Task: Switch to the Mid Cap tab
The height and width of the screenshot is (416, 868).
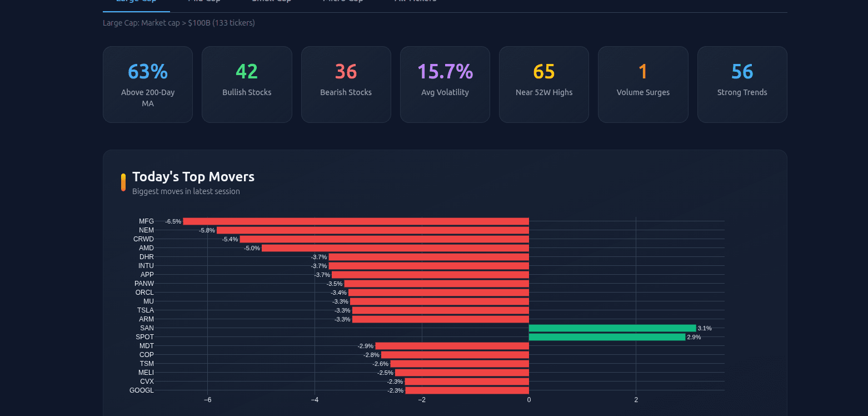Action: pyautogui.click(x=204, y=2)
